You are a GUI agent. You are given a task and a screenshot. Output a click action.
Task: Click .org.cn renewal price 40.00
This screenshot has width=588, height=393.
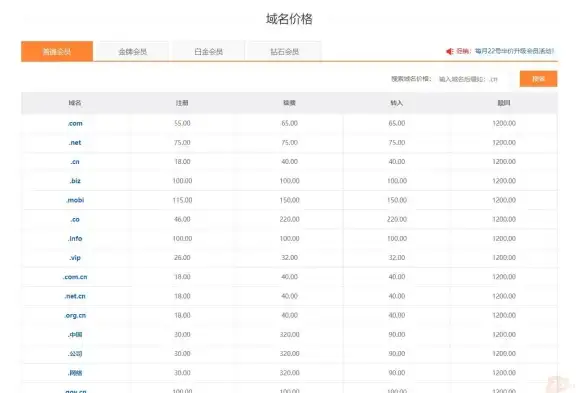click(290, 315)
